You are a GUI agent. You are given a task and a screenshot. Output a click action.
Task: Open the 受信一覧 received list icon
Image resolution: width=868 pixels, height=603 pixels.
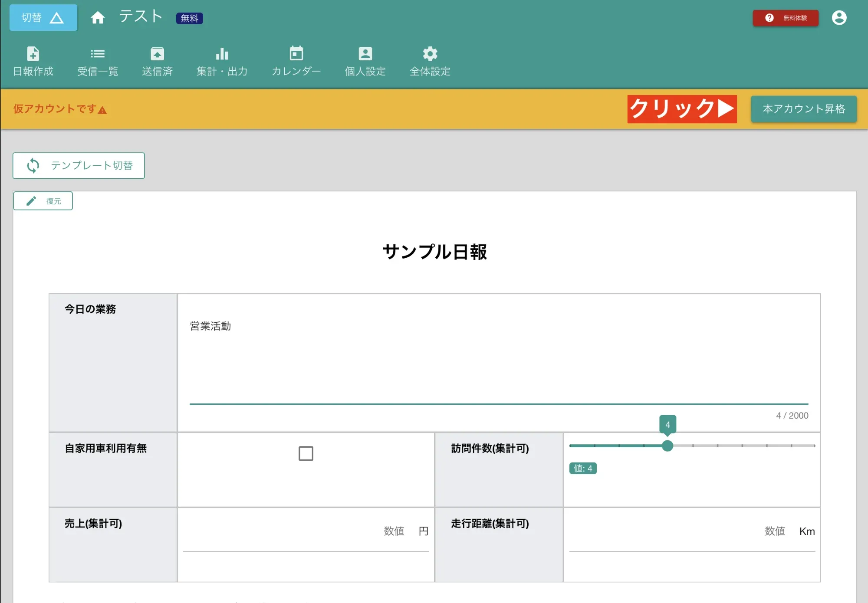(98, 61)
